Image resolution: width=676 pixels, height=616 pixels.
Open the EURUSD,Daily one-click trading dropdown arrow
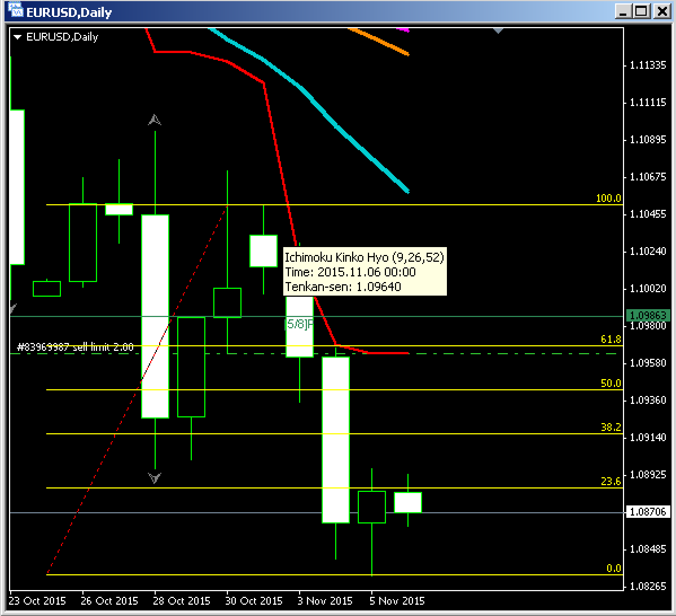(x=17, y=37)
